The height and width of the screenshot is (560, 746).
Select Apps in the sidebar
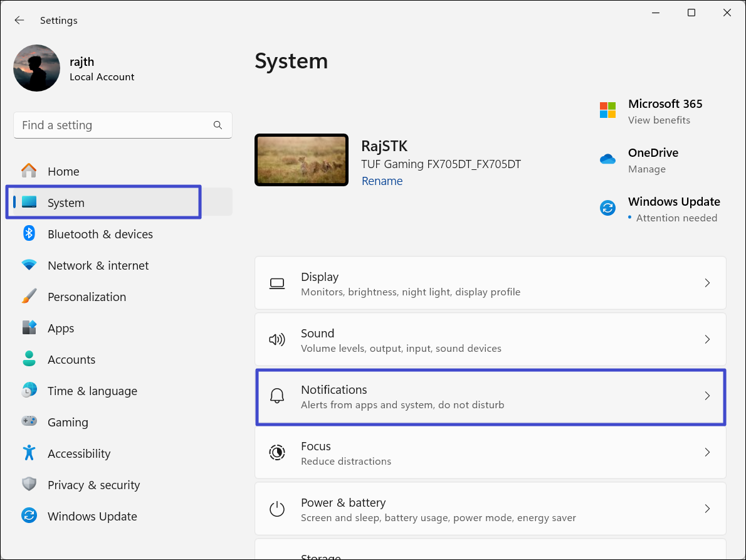tap(61, 328)
